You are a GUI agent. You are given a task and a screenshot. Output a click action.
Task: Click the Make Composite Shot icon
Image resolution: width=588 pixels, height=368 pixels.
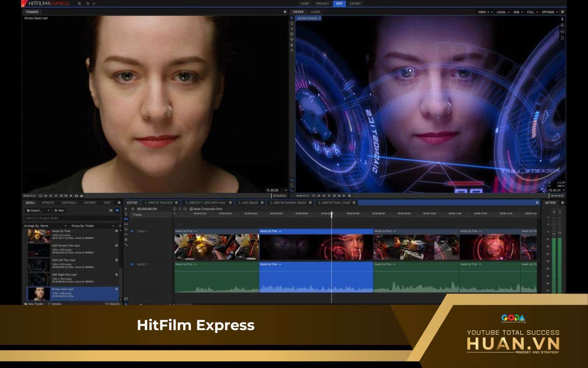point(191,209)
